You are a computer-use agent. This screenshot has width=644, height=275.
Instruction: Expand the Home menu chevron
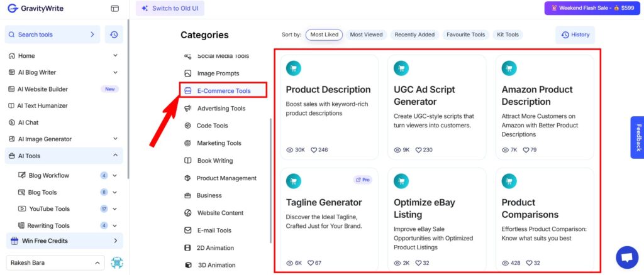[x=116, y=55]
